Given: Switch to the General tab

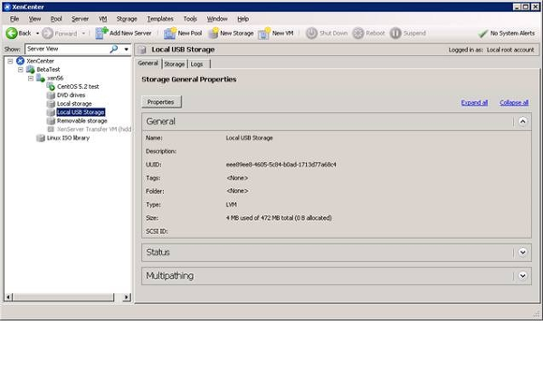Looking at the screenshot, I should click(x=148, y=63).
